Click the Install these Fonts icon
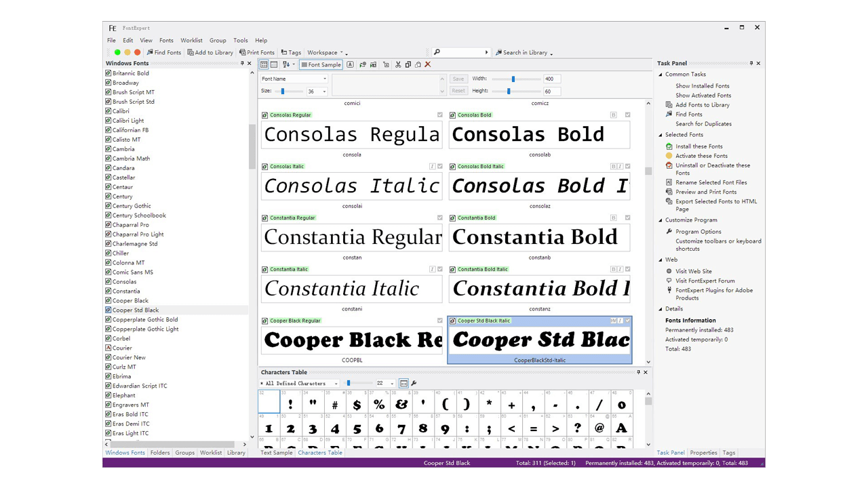The image size is (868, 488). 669,146
